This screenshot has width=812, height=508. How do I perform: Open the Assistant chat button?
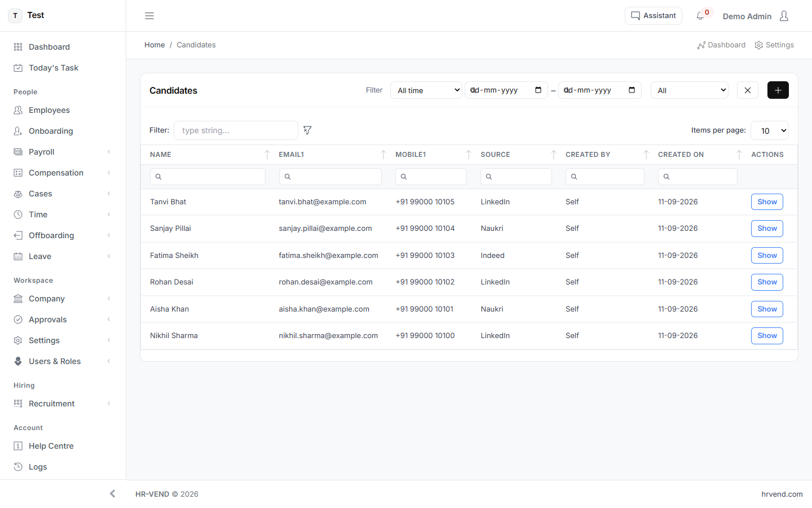(x=654, y=16)
